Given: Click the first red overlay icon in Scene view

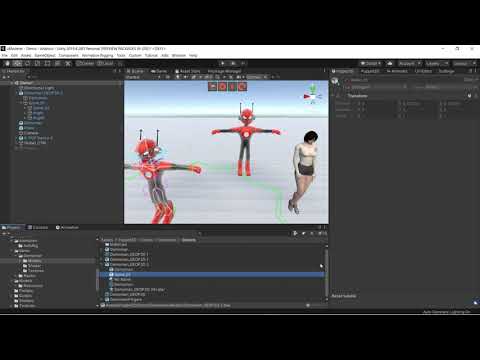Looking at the screenshot, I should pyautogui.click(x=212, y=87).
